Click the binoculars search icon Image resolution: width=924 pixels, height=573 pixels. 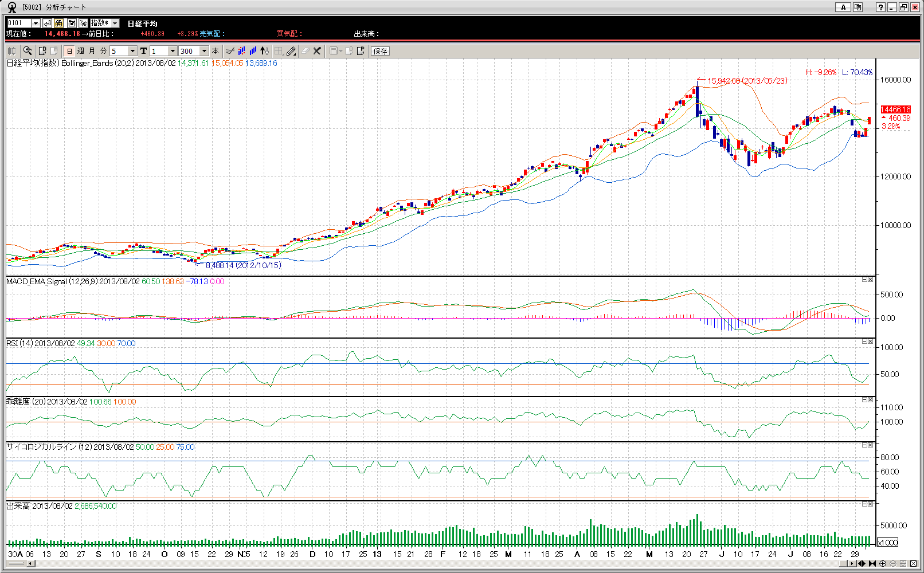click(59, 23)
